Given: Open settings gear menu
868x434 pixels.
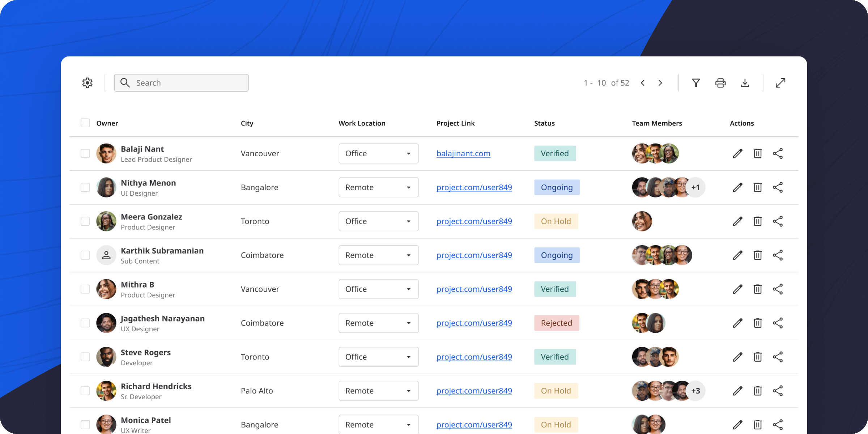Looking at the screenshot, I should (x=87, y=82).
